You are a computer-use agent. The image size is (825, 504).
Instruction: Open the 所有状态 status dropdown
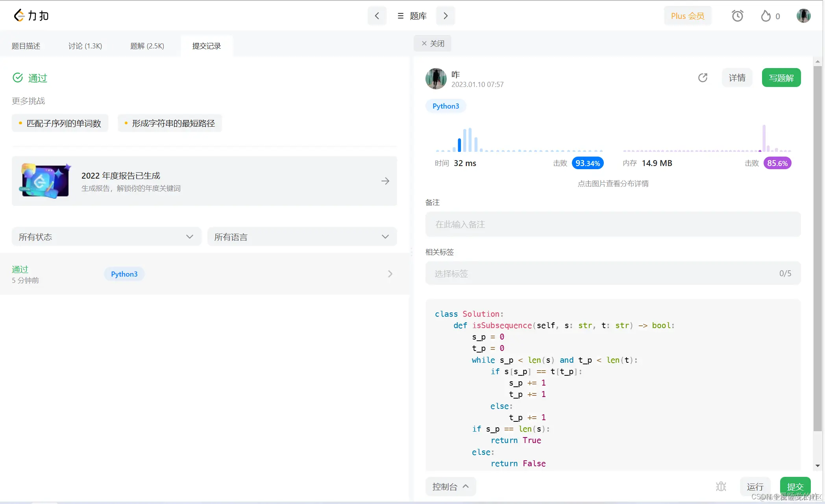pos(106,237)
